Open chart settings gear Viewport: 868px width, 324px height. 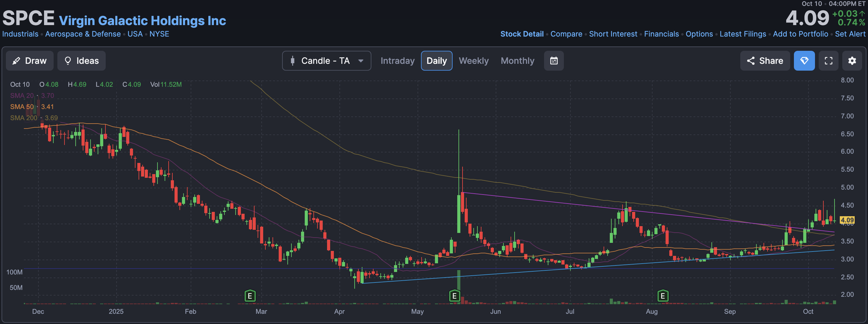[x=852, y=61]
